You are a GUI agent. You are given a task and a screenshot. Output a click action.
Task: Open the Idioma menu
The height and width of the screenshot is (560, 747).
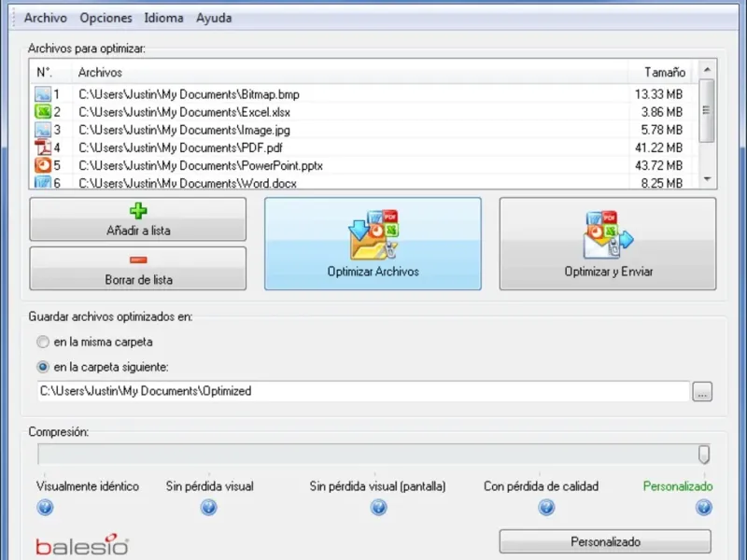[164, 18]
